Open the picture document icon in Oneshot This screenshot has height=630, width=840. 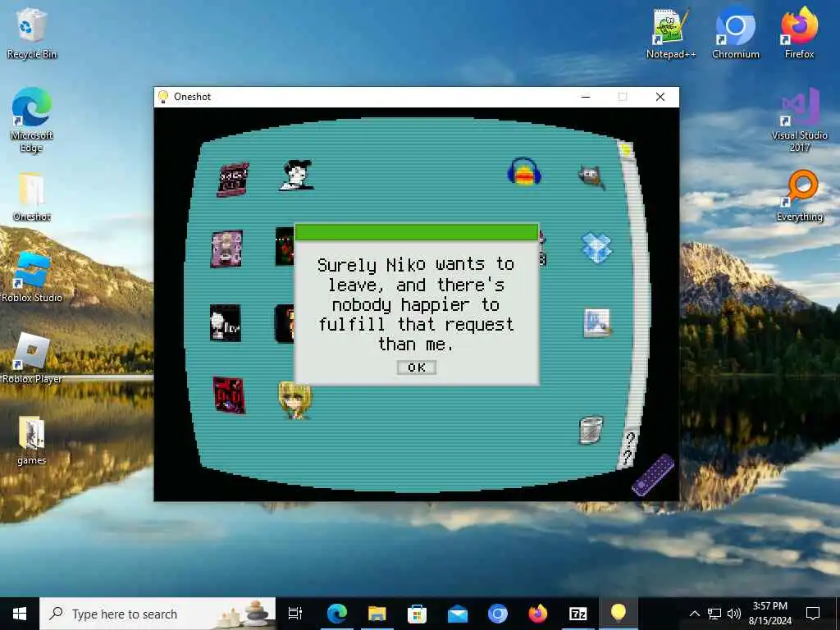click(x=597, y=323)
